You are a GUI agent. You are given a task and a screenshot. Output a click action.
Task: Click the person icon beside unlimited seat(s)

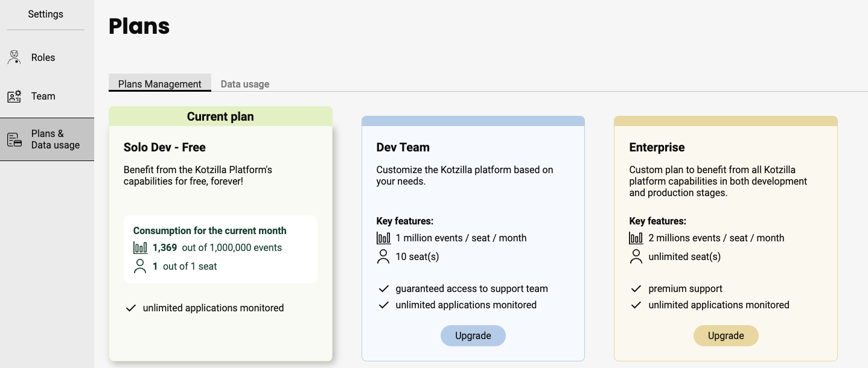pyautogui.click(x=636, y=256)
